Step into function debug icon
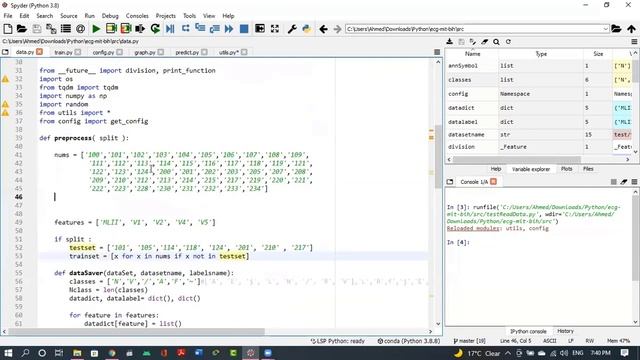The width and height of the screenshot is (640, 360). coord(200,29)
